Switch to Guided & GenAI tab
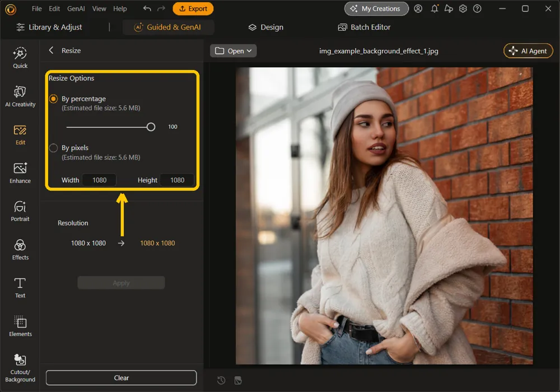This screenshot has height=392, width=560. 168,27
